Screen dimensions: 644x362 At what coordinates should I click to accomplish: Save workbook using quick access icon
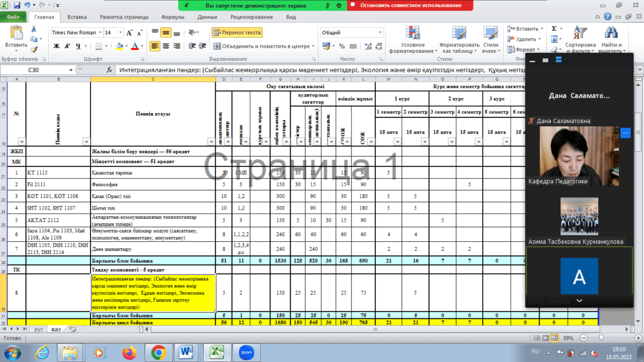[17, 5]
